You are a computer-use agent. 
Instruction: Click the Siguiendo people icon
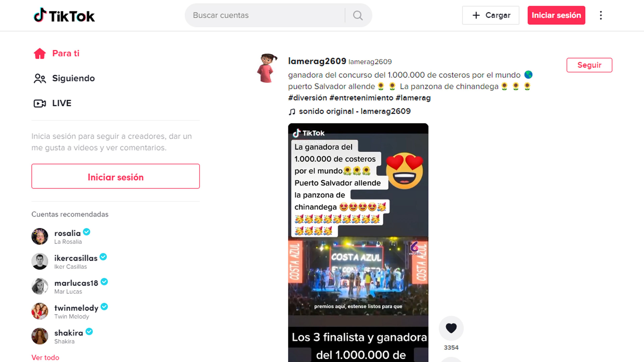pos(40,78)
